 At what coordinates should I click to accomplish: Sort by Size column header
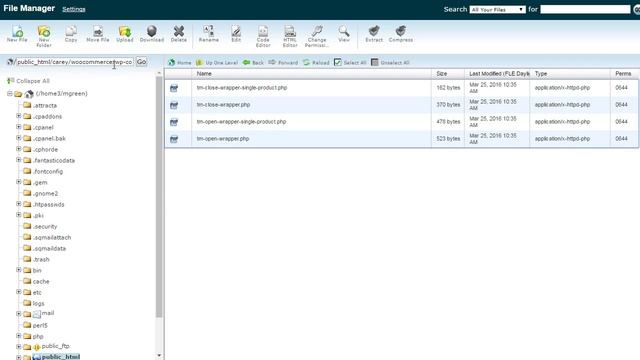(442, 73)
